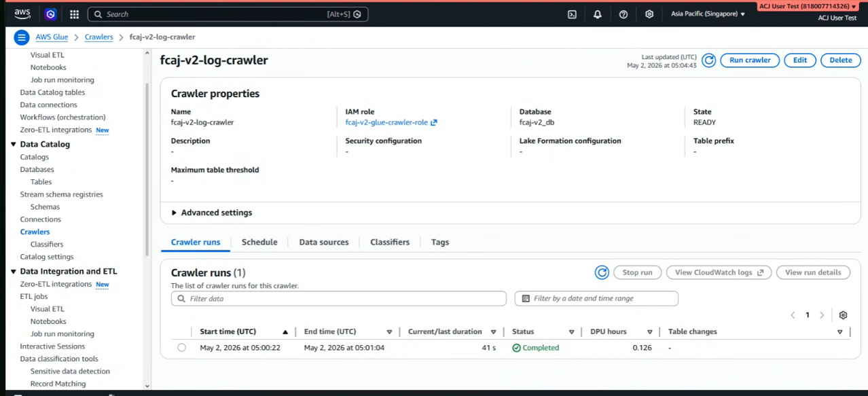
Task: Click the date and time range filter
Action: click(596, 299)
